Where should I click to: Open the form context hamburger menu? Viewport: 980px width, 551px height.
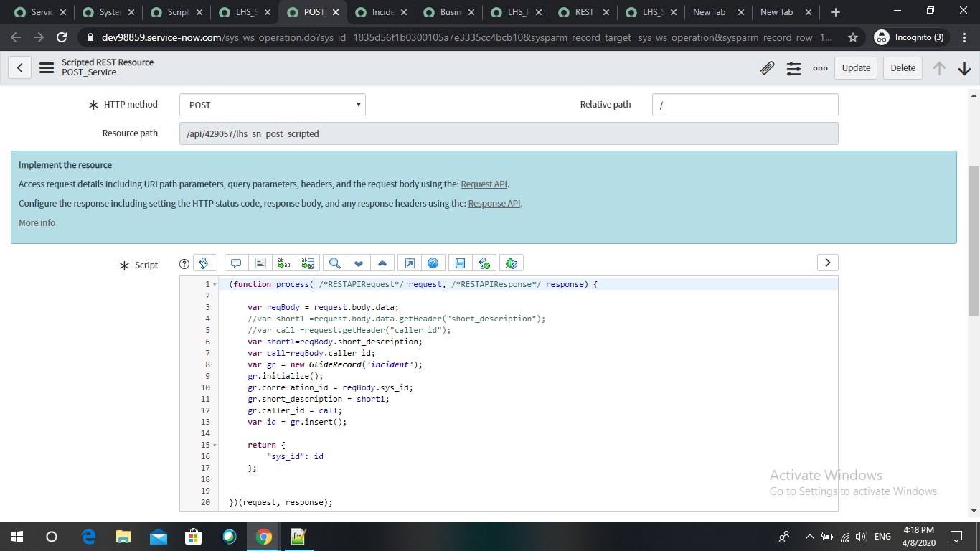point(47,68)
